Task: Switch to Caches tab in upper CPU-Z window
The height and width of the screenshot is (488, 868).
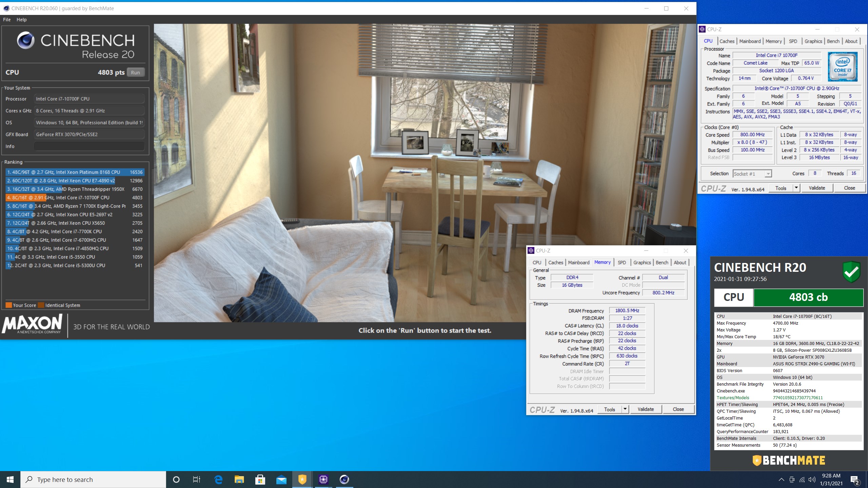Action: click(727, 41)
